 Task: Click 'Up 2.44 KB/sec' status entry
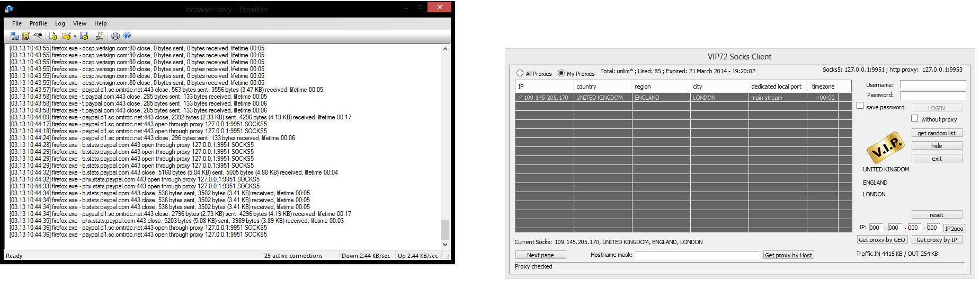418,256
